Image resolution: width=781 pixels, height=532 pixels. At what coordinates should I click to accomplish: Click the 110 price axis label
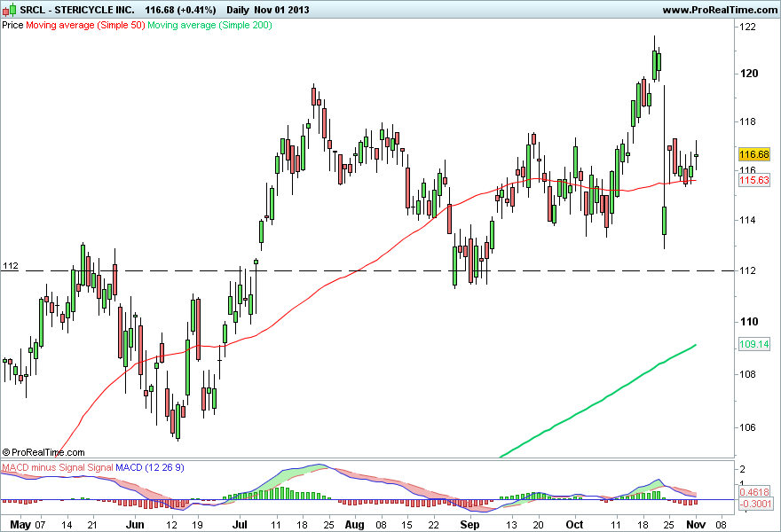[x=749, y=322]
